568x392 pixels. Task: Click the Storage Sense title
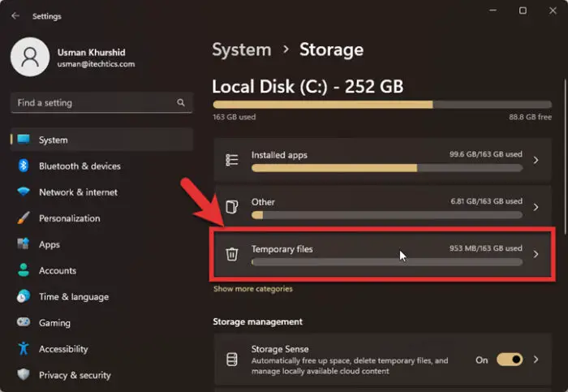pyautogui.click(x=280, y=349)
